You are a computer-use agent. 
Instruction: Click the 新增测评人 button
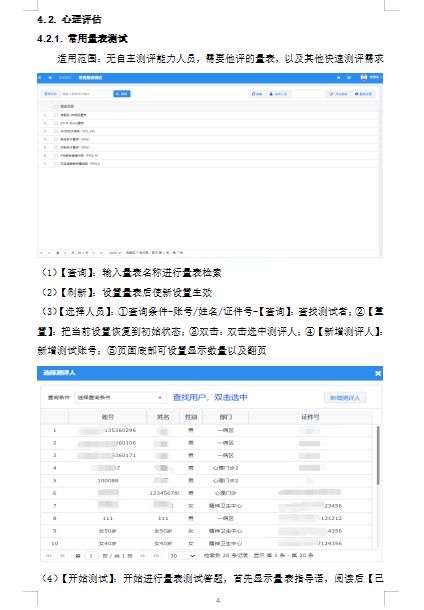click(345, 398)
